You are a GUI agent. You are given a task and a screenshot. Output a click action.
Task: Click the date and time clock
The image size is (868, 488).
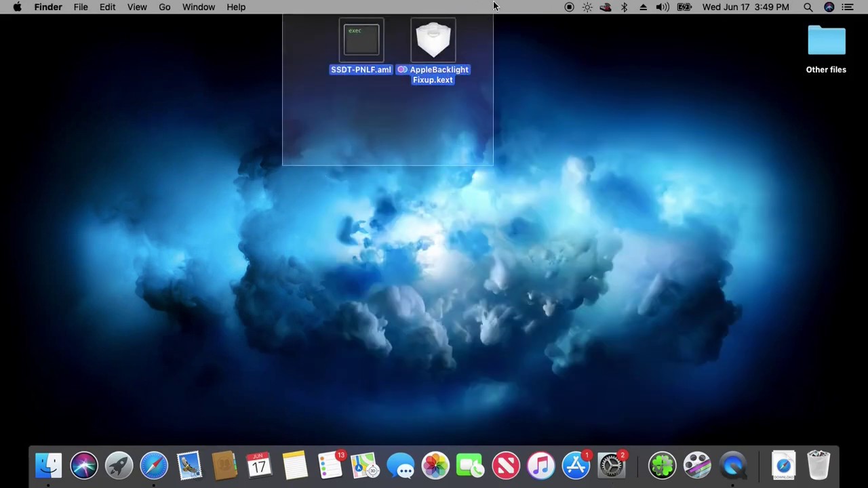[746, 7]
